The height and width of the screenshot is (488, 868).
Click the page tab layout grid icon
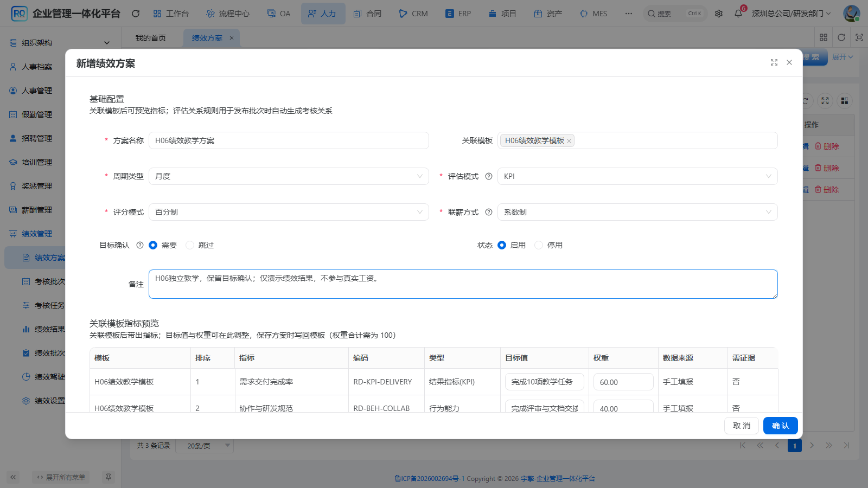tap(824, 37)
